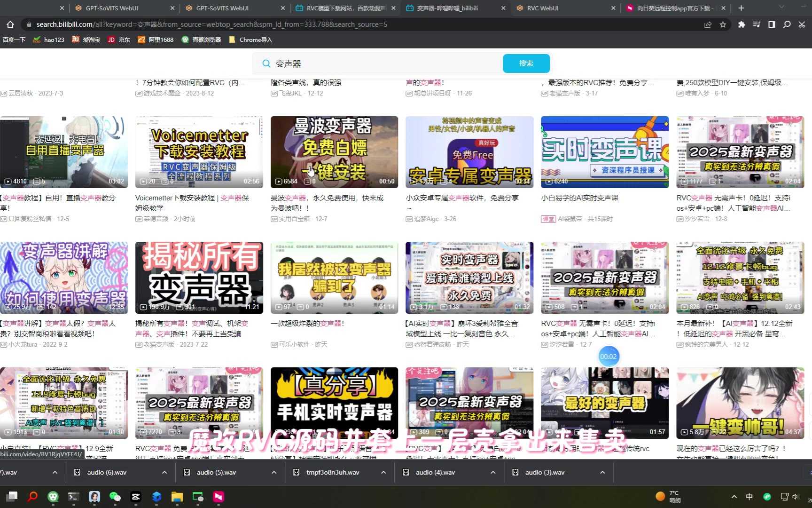Open the pink app icon on taskbar
812x508 pixels.
(219, 496)
